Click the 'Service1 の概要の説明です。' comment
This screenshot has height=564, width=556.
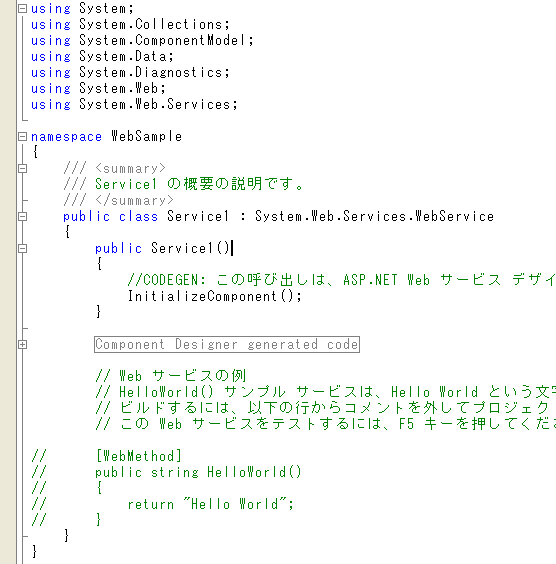point(199,184)
